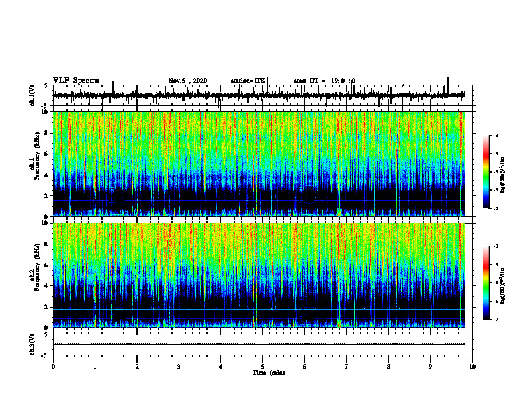Click the ch.3 voltage trace panel
Viewport: 532px width, 411px height.
(263, 345)
